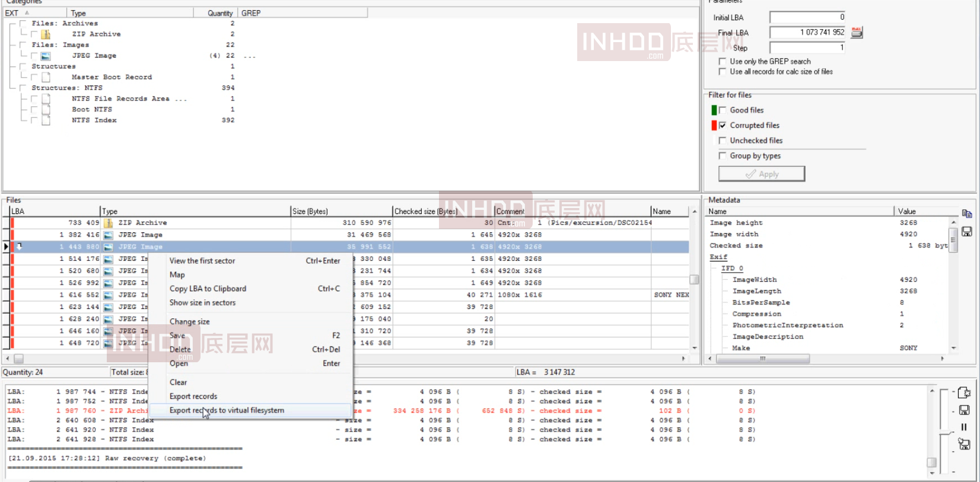Viewport: 980px width, 482px height.
Task: Sort categories by the EXT column header
Action: click(x=12, y=13)
